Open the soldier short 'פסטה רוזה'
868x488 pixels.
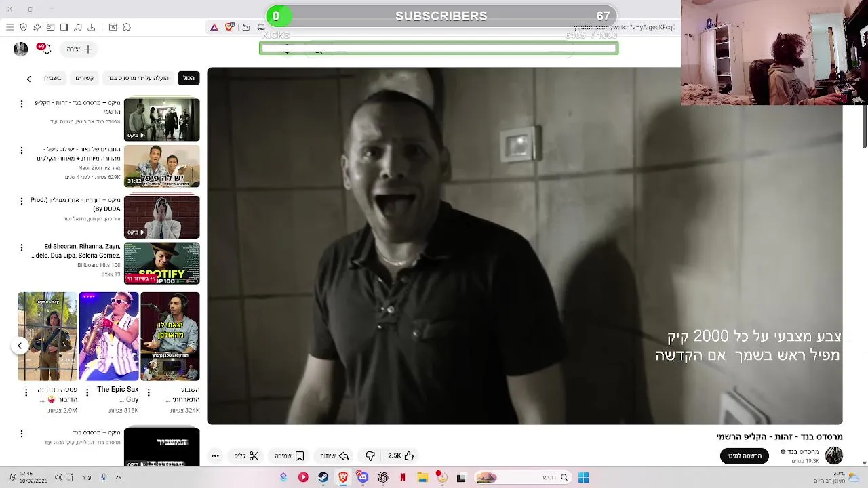(47, 336)
